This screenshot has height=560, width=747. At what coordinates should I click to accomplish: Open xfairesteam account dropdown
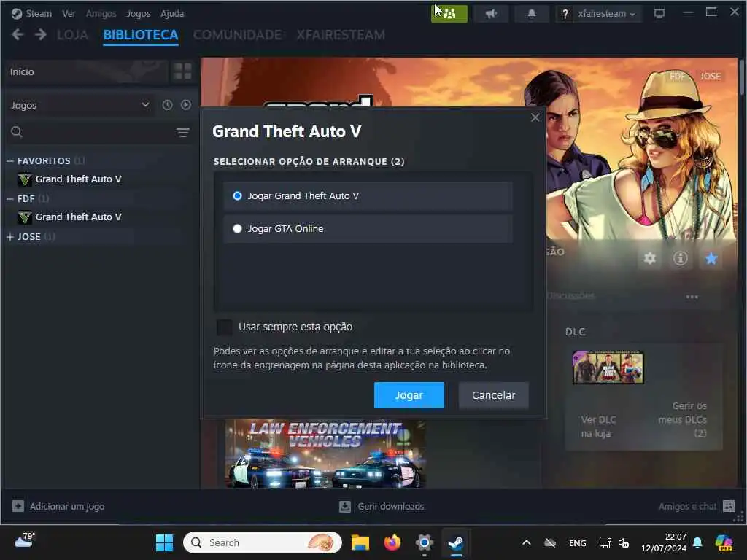coord(606,13)
